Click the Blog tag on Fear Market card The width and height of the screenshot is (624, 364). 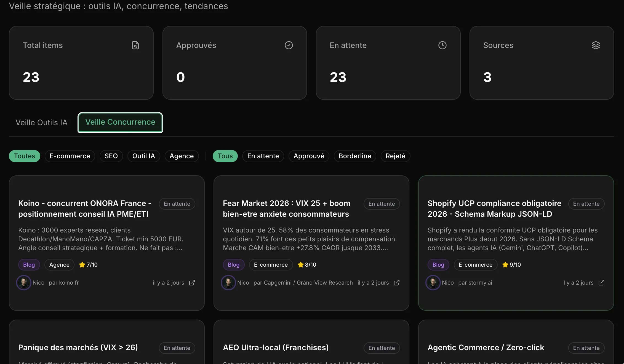point(233,265)
